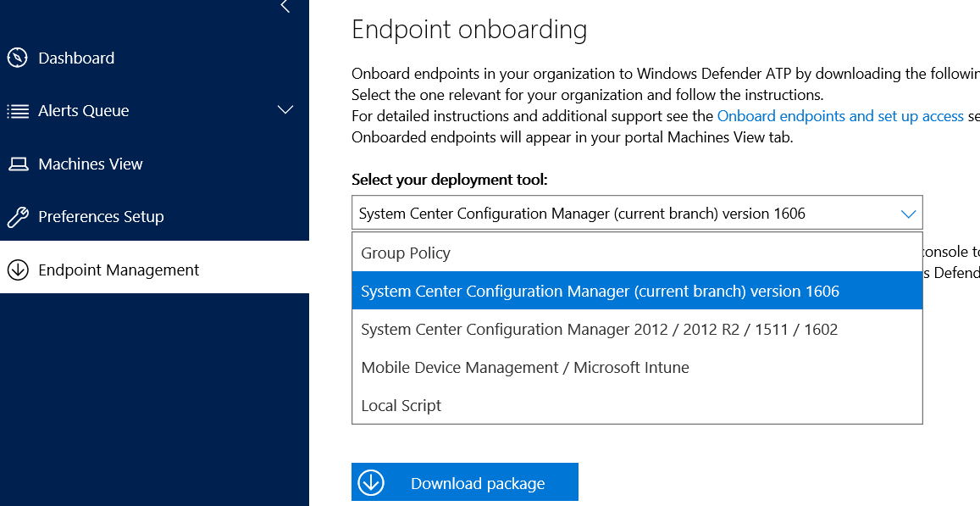Click the circled arrow icon on Download package
Viewport: 980px width, 506px height.
point(371,483)
